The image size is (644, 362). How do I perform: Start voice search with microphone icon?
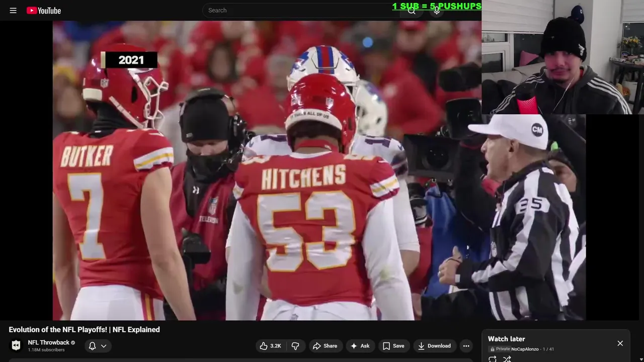click(x=437, y=10)
